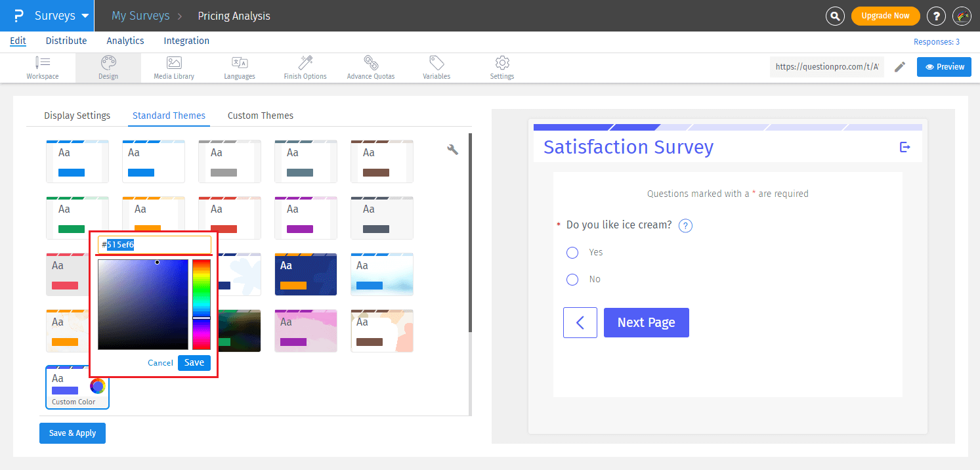Open the Variables panel

click(436, 67)
